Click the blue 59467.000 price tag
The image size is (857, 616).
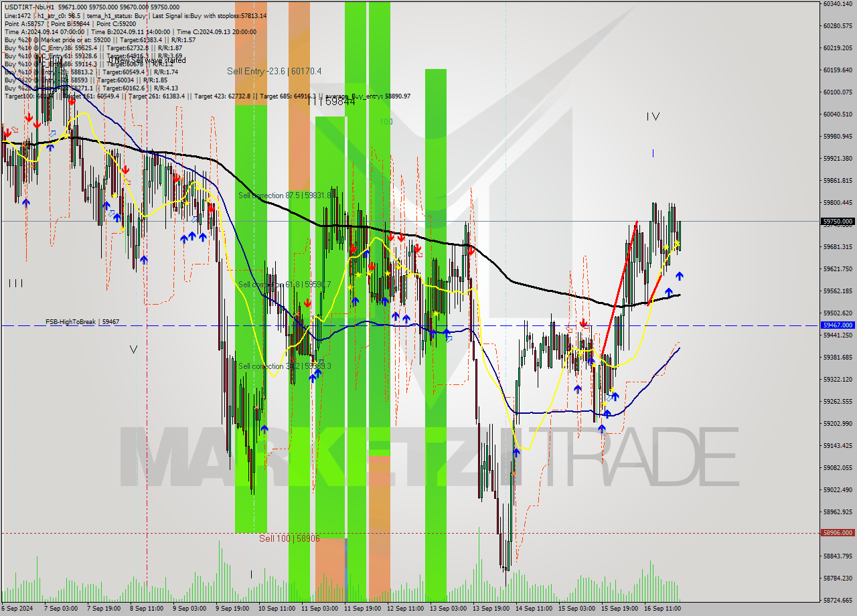(x=838, y=325)
